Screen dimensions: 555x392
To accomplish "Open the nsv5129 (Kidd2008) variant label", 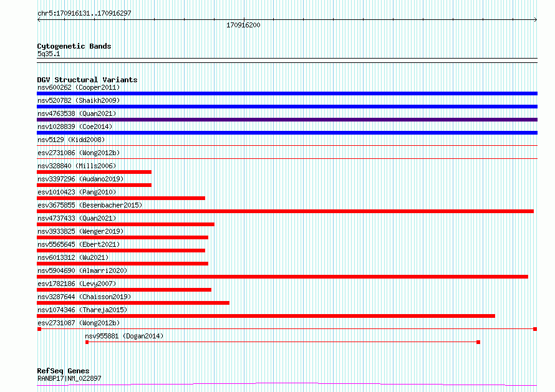I will pos(71,140).
